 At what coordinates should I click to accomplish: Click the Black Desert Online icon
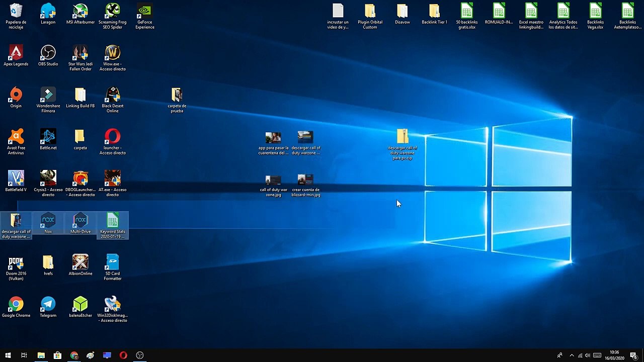point(112,100)
